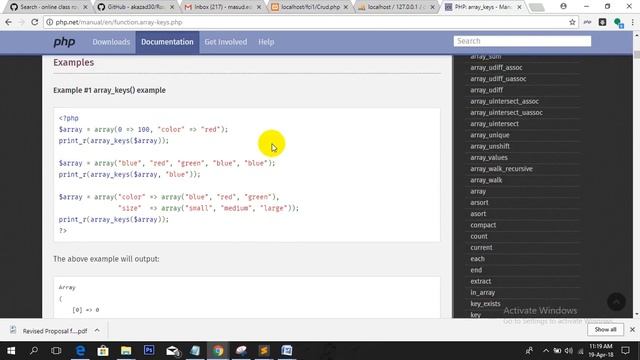Open Windows Start menu
Viewport: 640px width, 360px height.
11,351
